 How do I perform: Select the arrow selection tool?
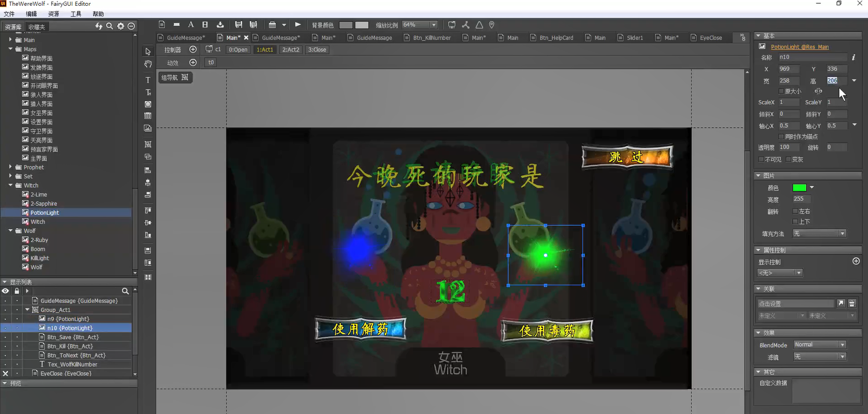tap(148, 52)
